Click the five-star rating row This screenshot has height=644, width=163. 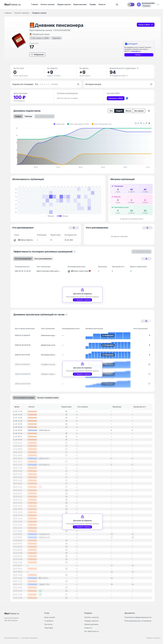44,84
